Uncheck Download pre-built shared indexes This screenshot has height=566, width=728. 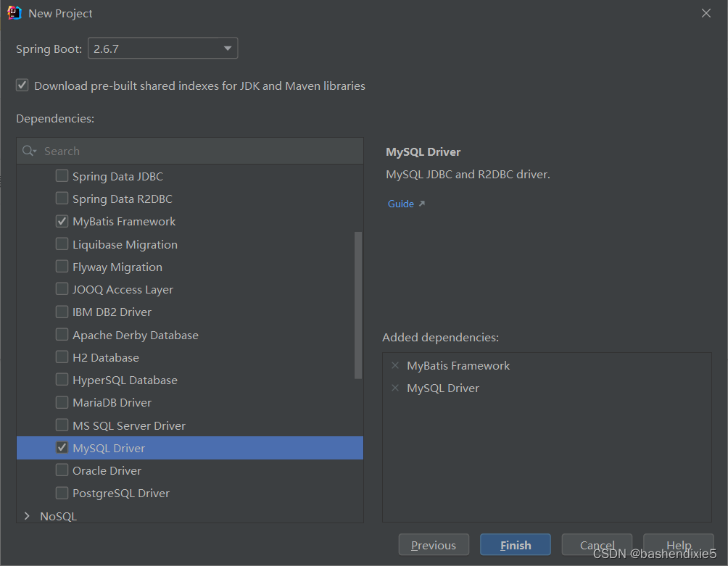(22, 86)
